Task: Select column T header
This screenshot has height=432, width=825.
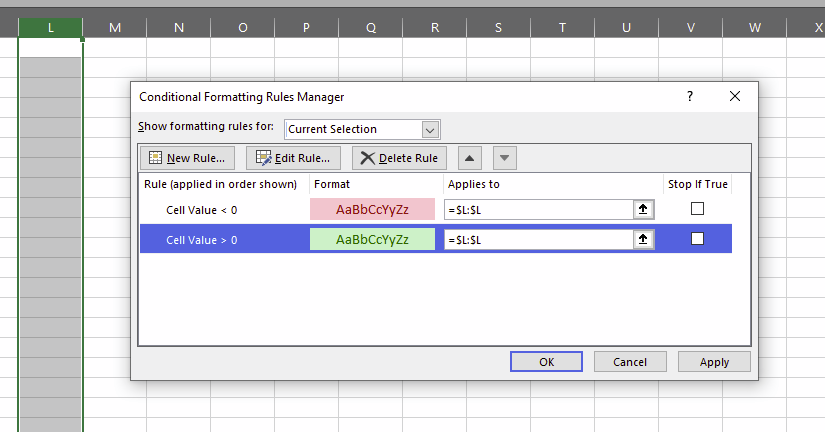Action: coord(562,28)
